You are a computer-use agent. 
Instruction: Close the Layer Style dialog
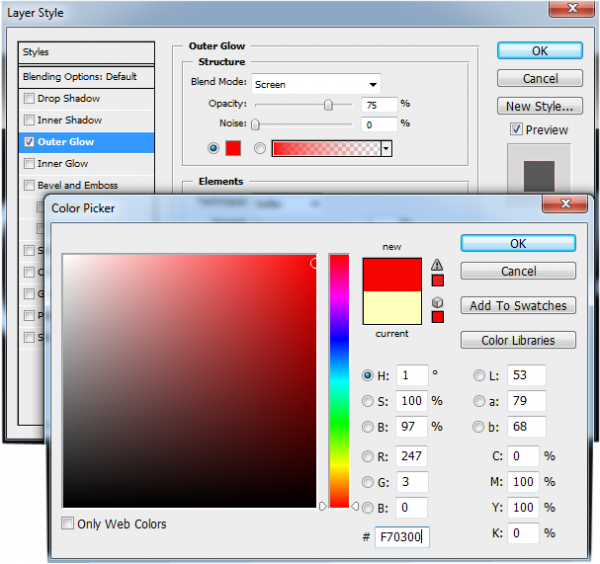click(572, 9)
